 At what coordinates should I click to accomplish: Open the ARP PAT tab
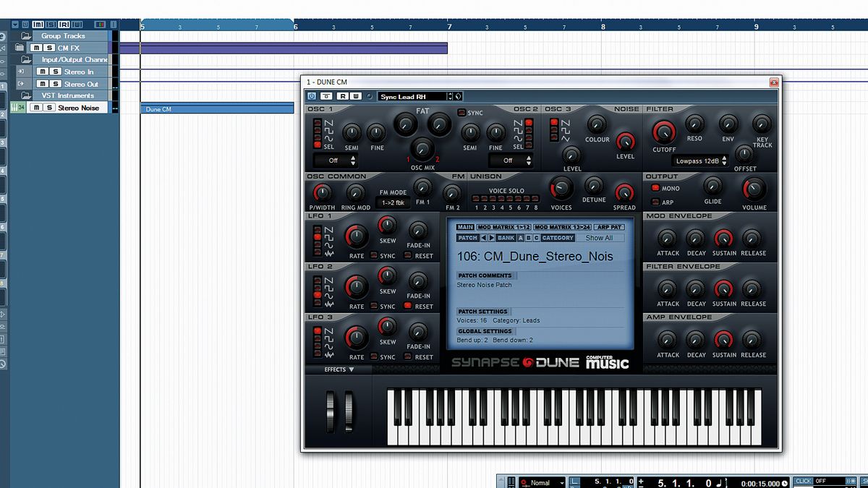(x=608, y=228)
